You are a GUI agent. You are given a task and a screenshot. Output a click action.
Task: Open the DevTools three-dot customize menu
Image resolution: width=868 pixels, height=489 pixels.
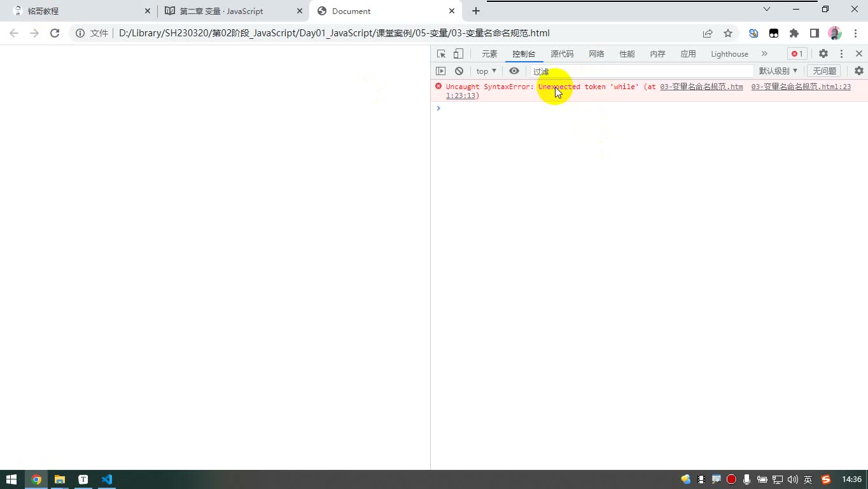[841, 54]
